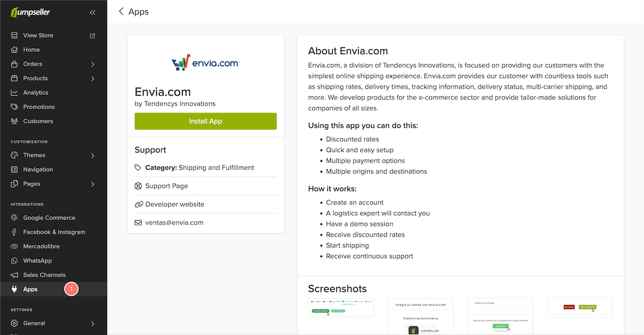Click the Home house icon
Screen dimensions: 644x335
tap(15, 50)
